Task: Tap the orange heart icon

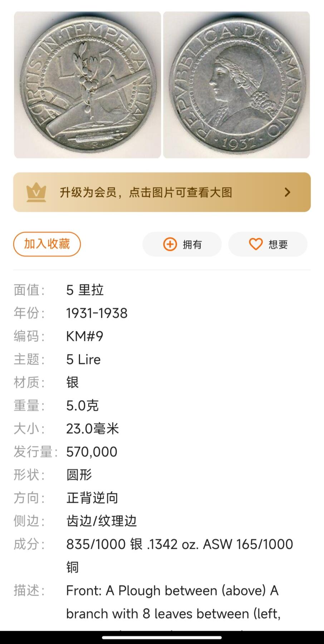Action: pos(256,244)
